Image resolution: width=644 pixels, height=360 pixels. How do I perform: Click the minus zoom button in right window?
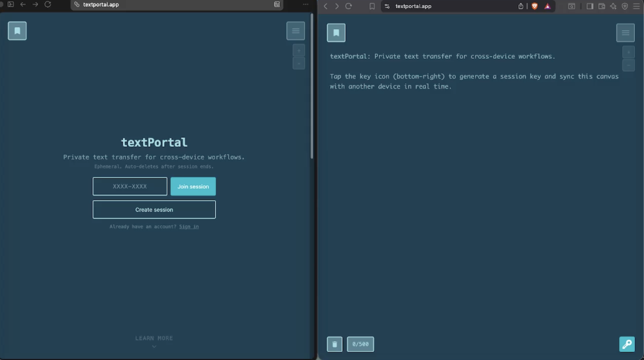coord(629,65)
